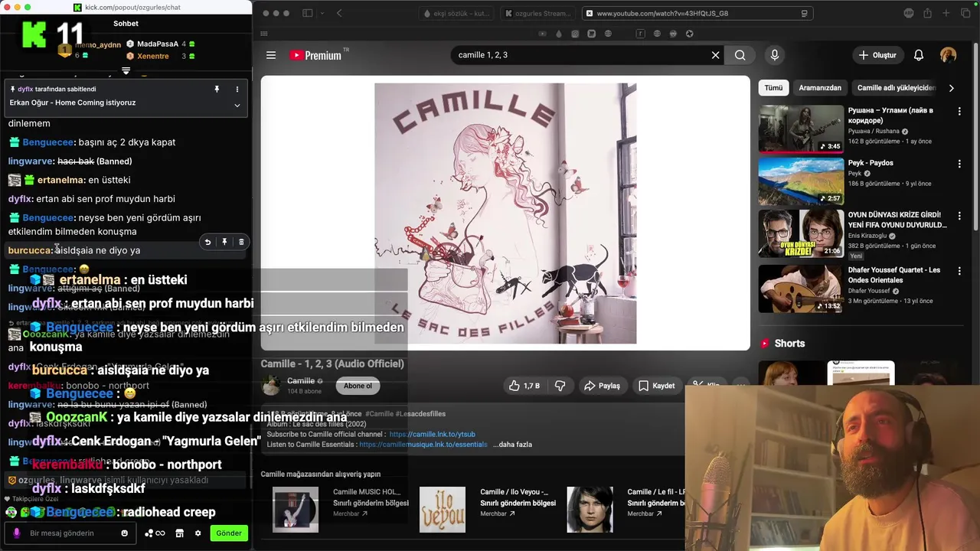Switch to ozgurles Stream Safari tab
This screenshot has width=980, height=551.
[539, 13]
